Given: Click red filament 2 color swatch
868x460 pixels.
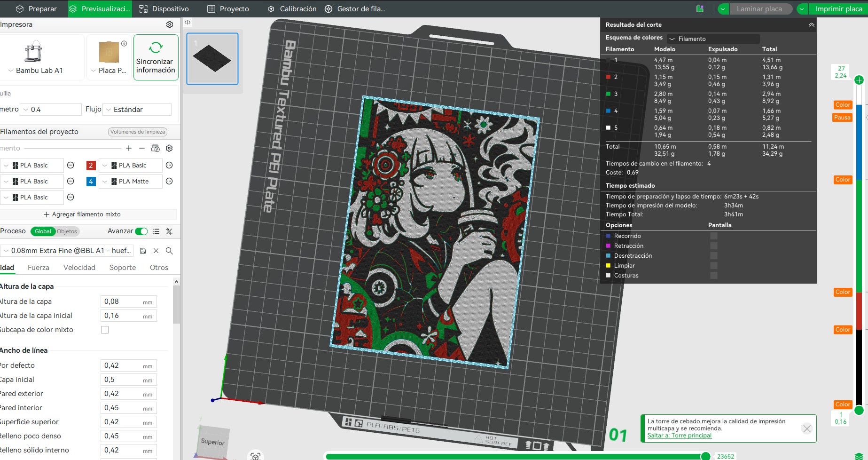Looking at the screenshot, I should point(91,166).
